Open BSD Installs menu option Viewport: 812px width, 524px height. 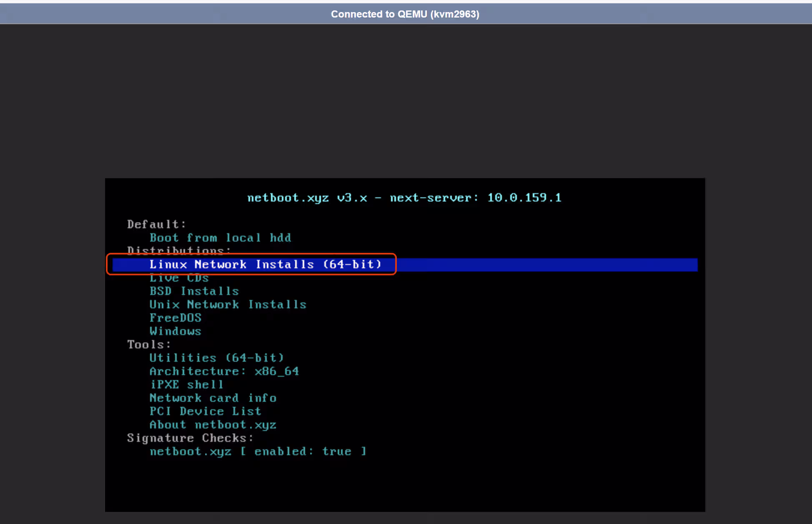tap(194, 291)
